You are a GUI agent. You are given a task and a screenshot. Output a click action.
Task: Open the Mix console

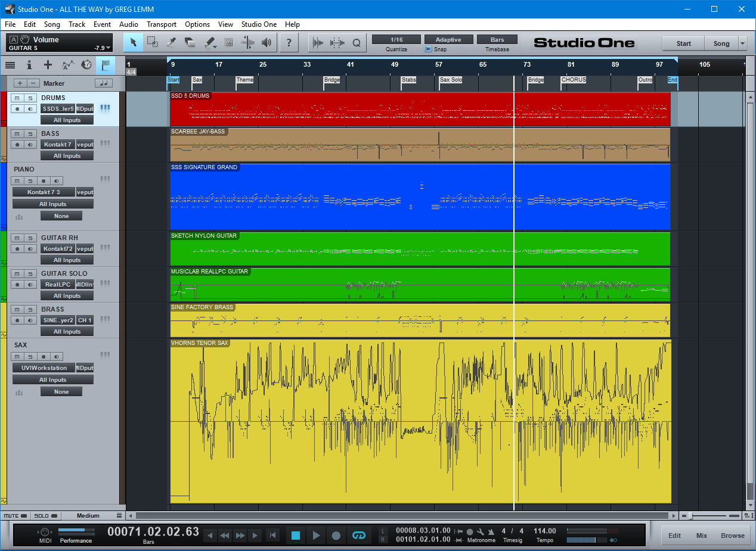[x=702, y=536]
